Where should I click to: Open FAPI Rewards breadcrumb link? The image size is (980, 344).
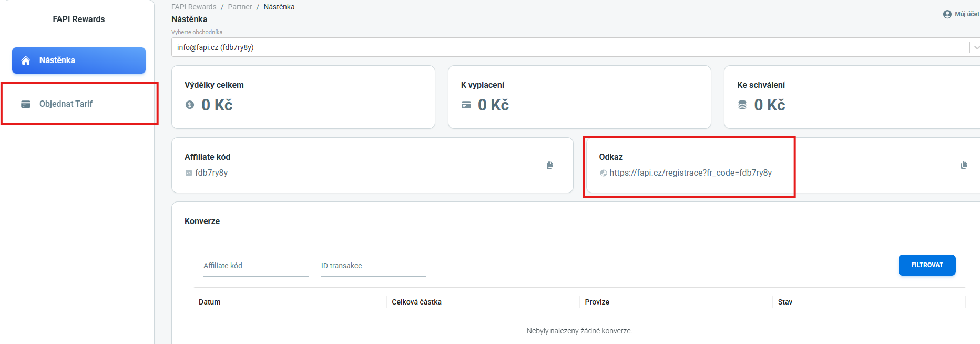pyautogui.click(x=194, y=7)
